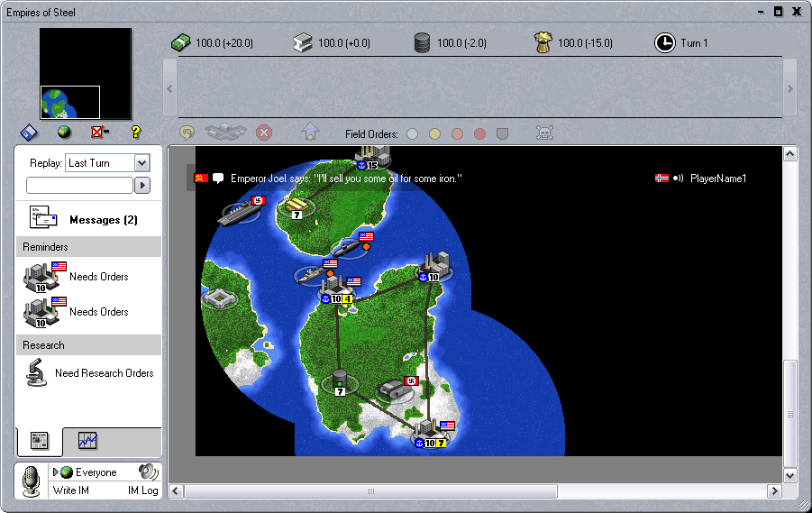Switch to the graph statistics tab
The width and height of the screenshot is (812, 513).
(87, 441)
